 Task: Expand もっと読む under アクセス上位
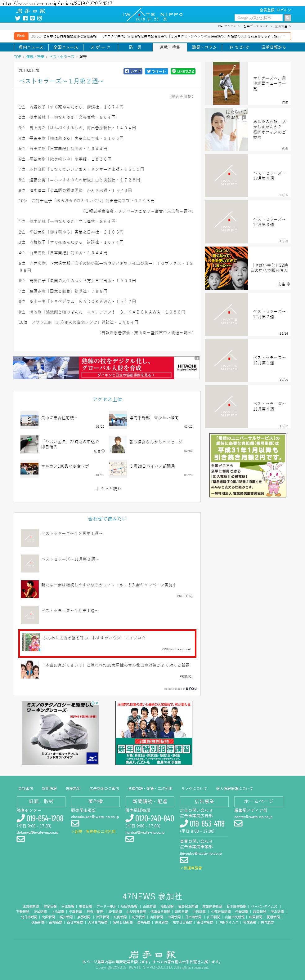click(108, 489)
